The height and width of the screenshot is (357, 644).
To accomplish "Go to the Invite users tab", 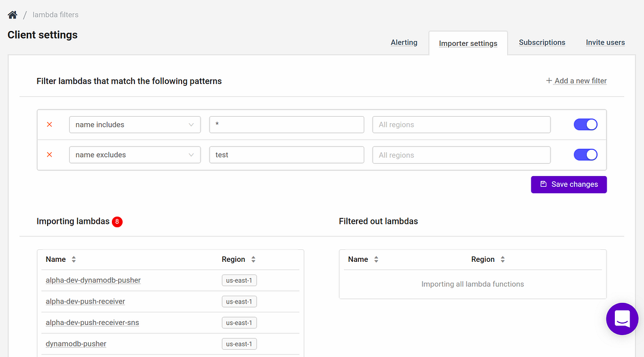I will (605, 43).
